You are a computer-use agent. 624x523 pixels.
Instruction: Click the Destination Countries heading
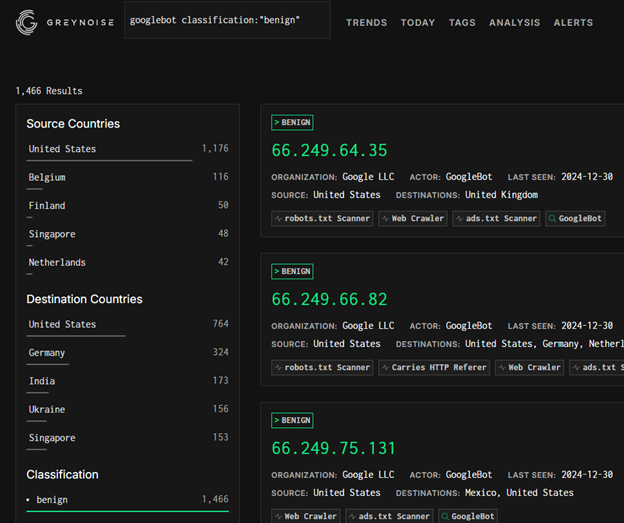click(84, 299)
